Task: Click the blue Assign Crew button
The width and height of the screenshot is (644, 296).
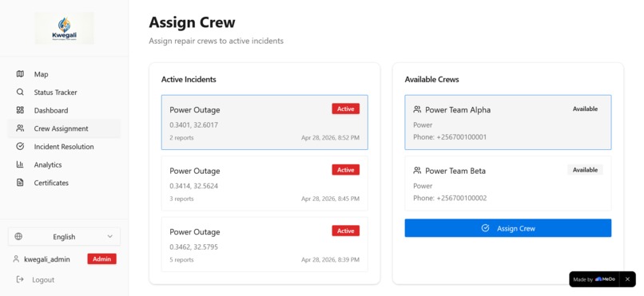Action: [507, 228]
